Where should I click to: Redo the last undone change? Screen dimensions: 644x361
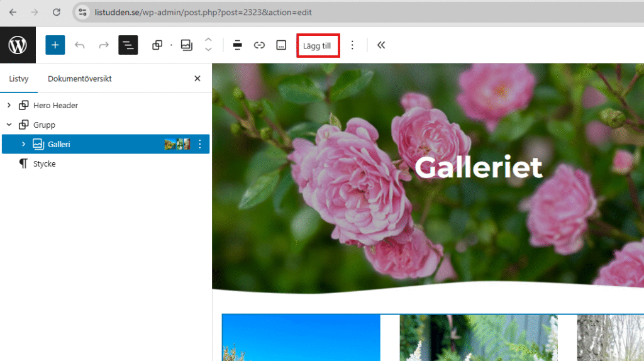pos(104,45)
